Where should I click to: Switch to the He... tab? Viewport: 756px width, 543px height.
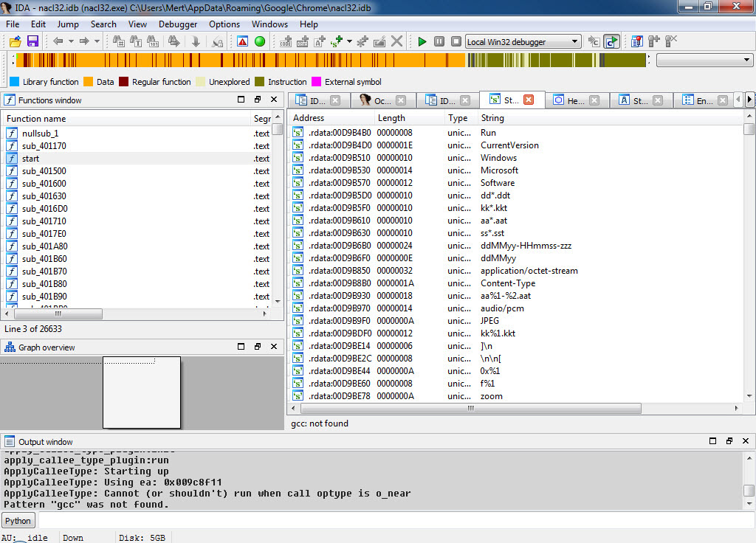pos(576,100)
